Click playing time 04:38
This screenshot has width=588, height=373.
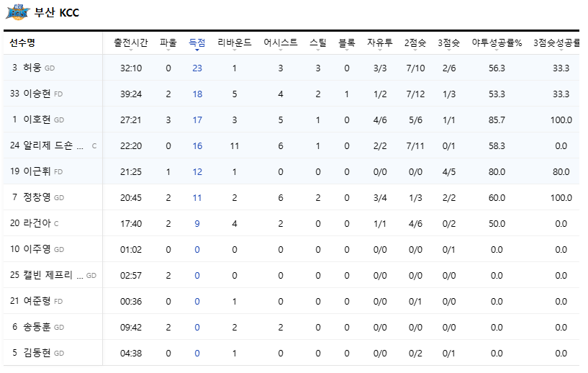[131, 353]
